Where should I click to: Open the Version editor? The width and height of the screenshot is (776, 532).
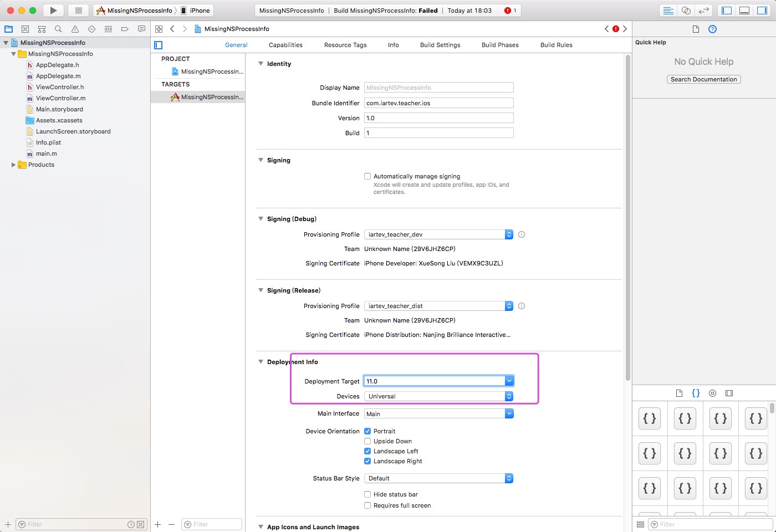[x=703, y=10]
